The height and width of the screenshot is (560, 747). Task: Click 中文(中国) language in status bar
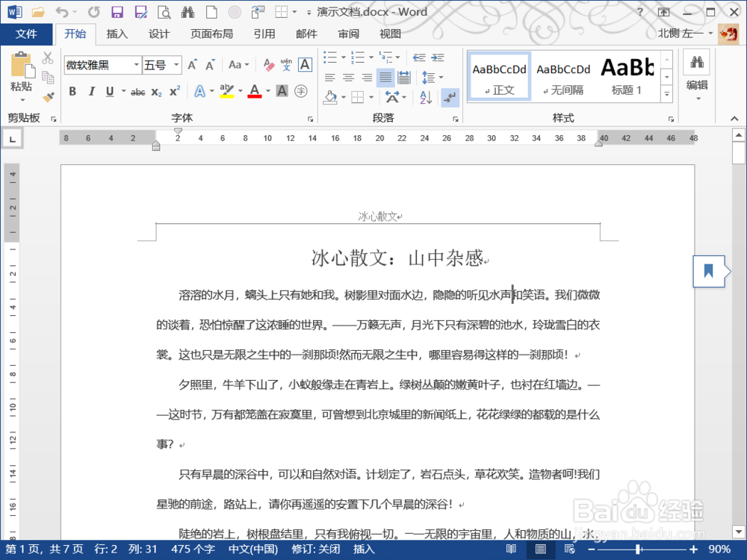coord(253,549)
